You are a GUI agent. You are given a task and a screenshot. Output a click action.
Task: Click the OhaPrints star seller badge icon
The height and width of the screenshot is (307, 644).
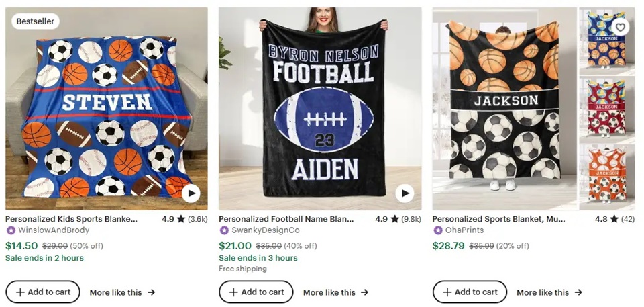point(437,230)
